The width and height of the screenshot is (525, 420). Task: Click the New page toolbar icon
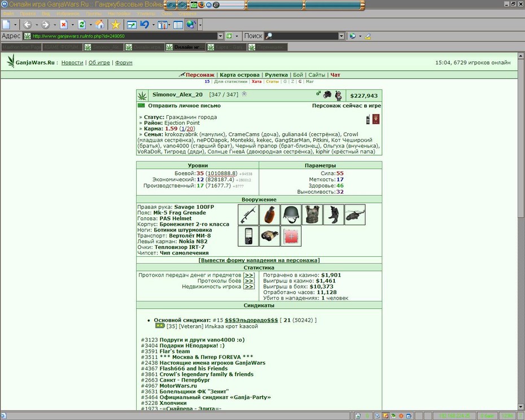pos(6,24)
